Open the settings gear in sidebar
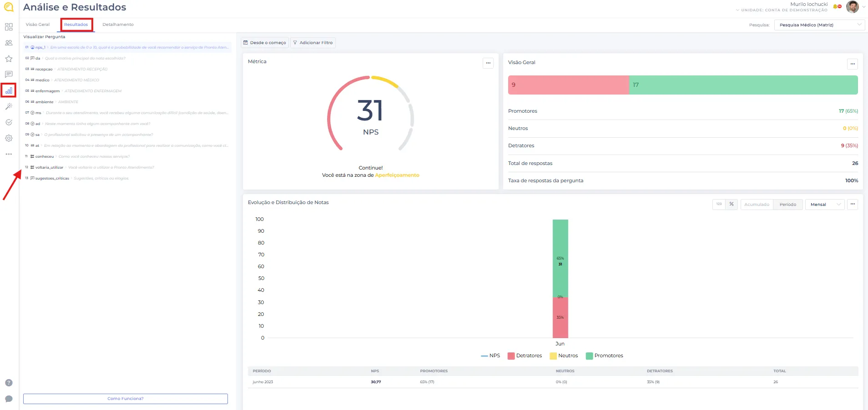 9,138
